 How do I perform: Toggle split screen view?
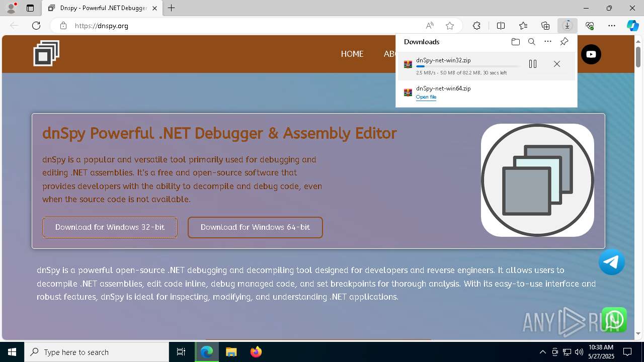(x=501, y=26)
